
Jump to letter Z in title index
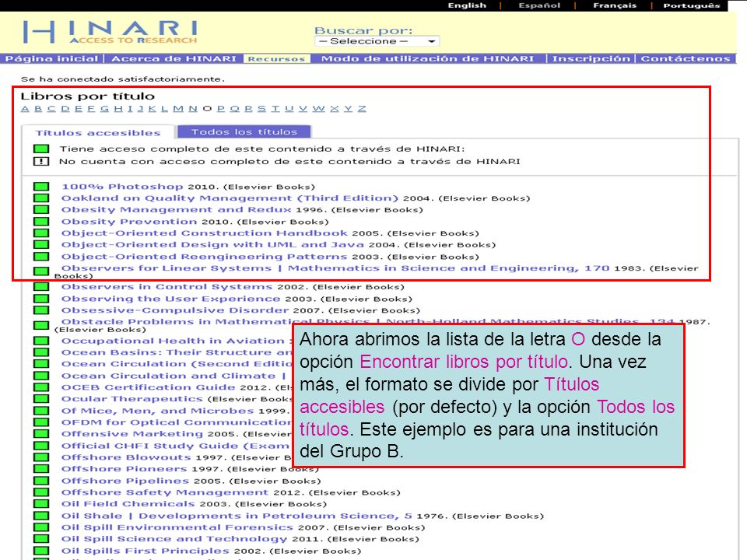pos(362,109)
